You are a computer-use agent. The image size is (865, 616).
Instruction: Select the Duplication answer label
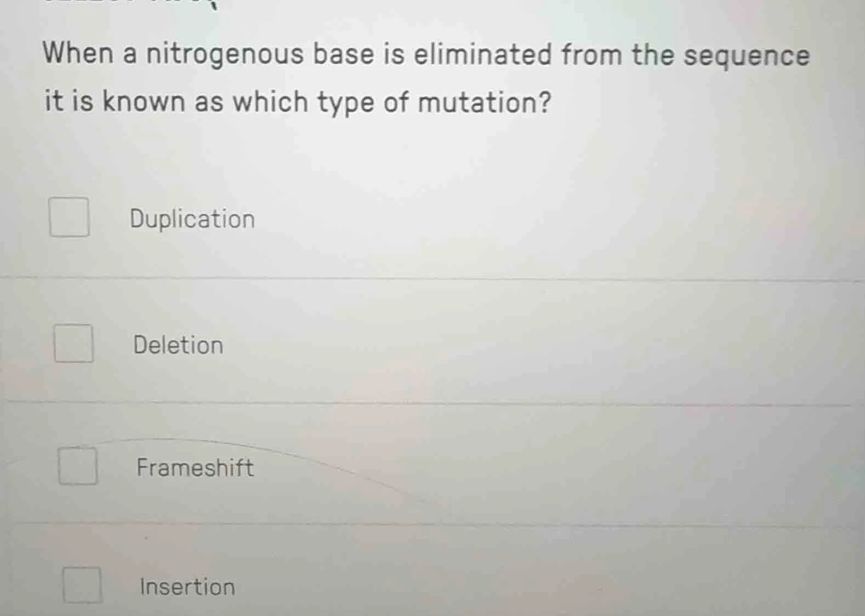[191, 219]
